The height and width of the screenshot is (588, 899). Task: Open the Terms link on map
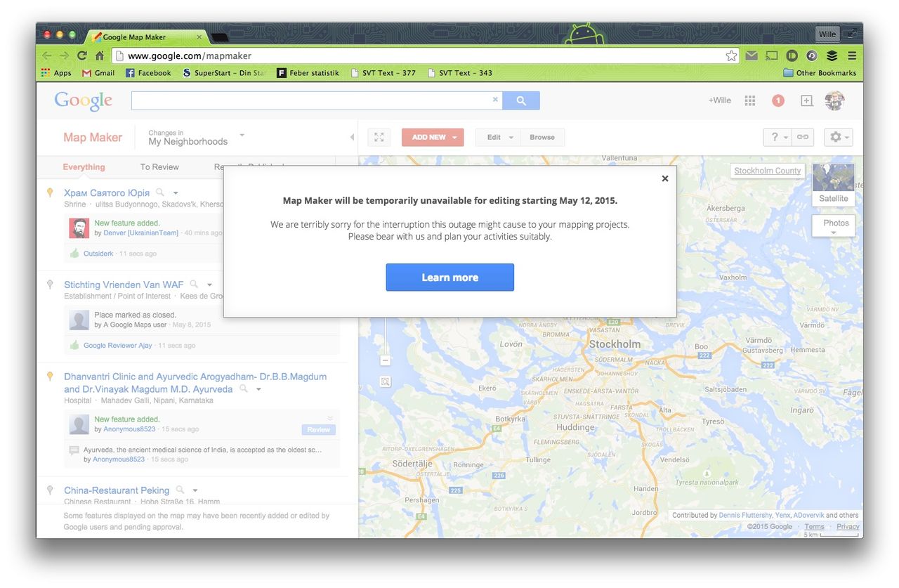[x=815, y=526]
